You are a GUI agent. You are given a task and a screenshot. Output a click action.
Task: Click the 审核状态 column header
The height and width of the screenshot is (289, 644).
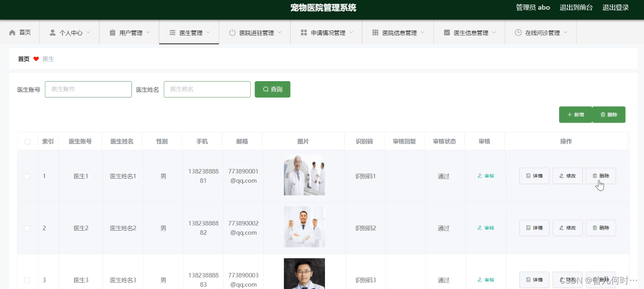[x=445, y=141]
